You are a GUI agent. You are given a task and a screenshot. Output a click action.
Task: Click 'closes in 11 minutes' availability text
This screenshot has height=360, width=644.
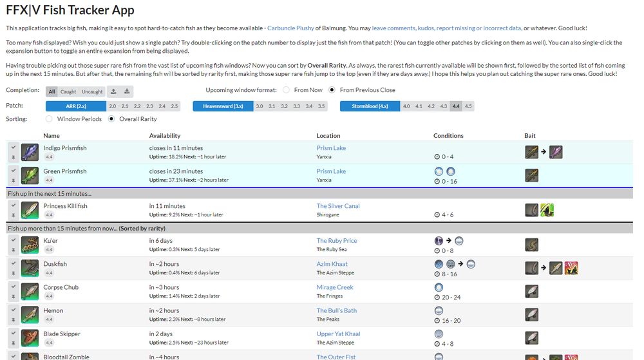click(176, 147)
